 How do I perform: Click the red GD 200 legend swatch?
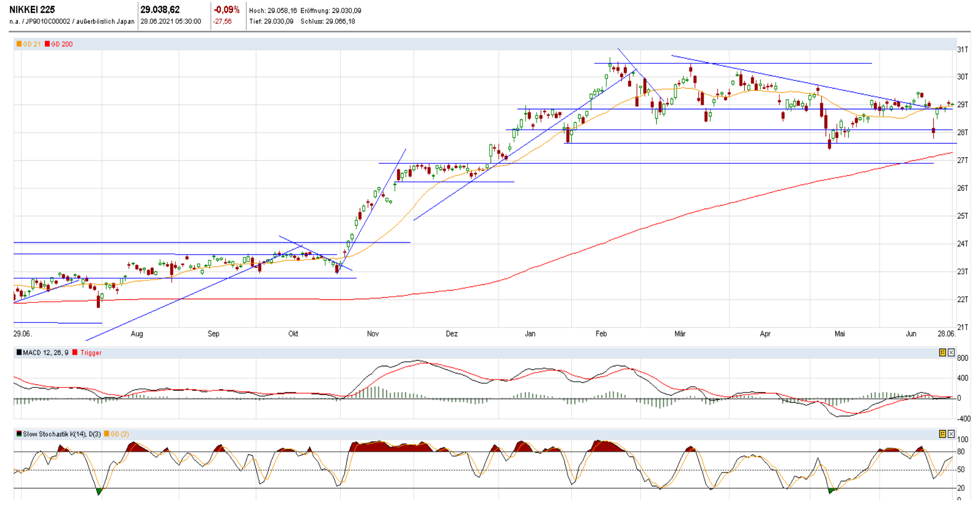coord(47,44)
